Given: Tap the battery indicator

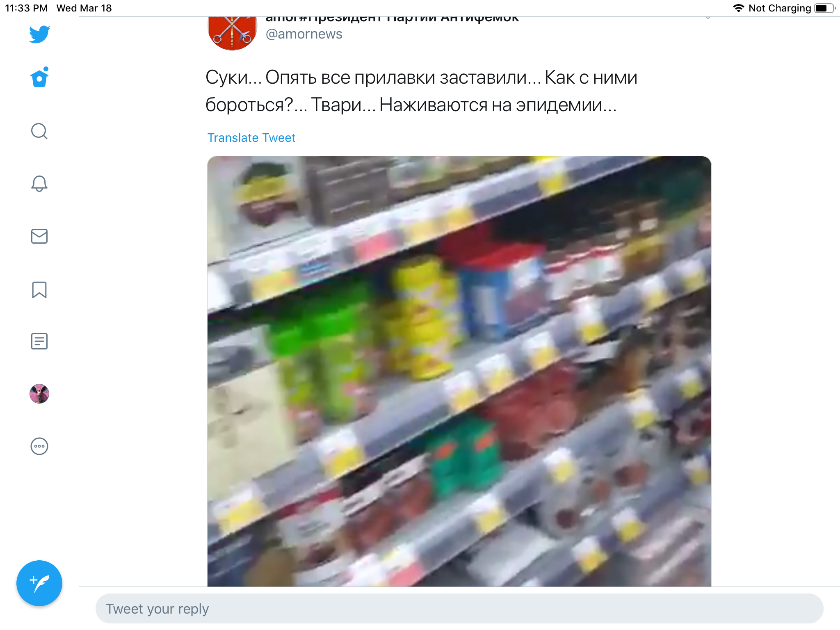Looking at the screenshot, I should tap(825, 8).
